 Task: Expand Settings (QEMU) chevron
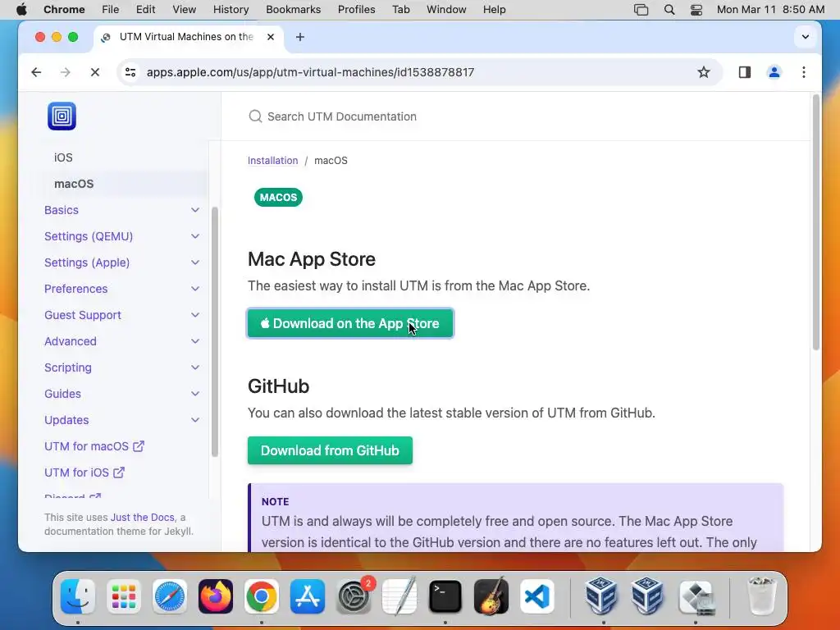click(195, 236)
